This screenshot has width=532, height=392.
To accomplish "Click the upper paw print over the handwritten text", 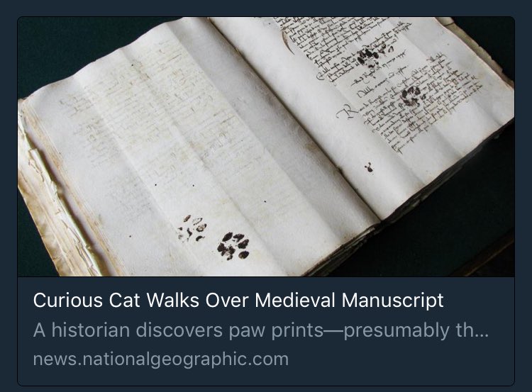I will tap(372, 55).
